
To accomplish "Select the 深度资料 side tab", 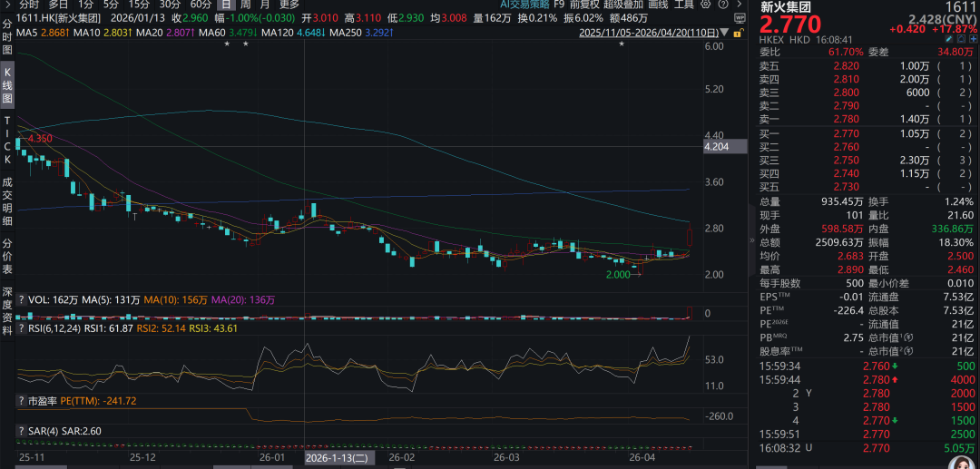I will pos(7,311).
